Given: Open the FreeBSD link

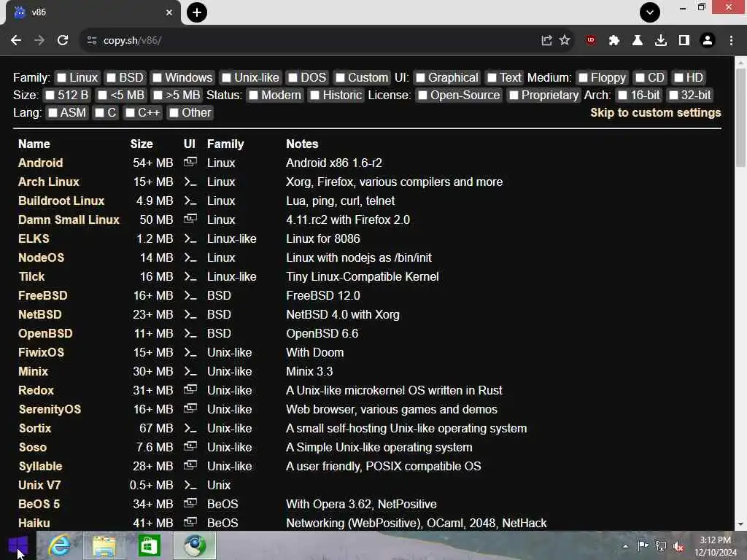Looking at the screenshot, I should [43, 296].
